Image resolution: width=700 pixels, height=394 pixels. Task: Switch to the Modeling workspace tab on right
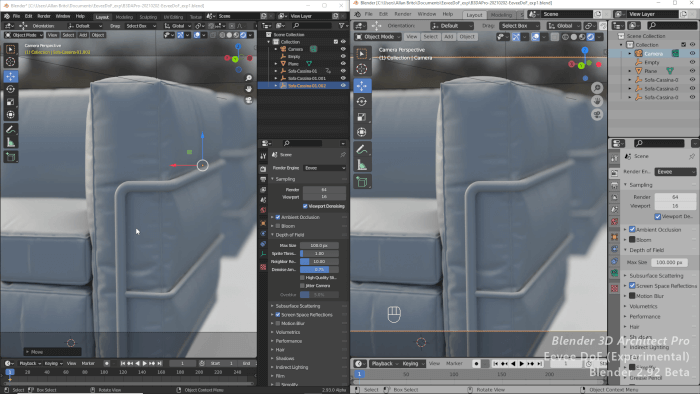[x=501, y=15]
